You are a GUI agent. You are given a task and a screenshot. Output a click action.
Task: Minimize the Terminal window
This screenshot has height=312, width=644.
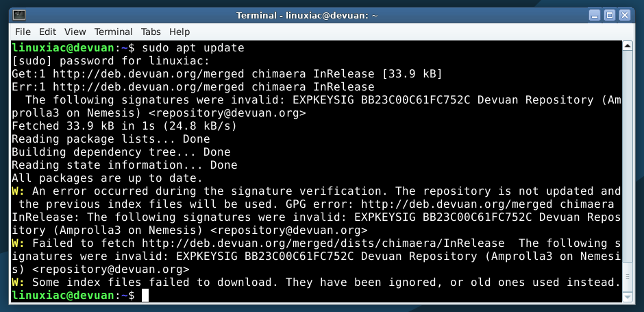pos(594,16)
